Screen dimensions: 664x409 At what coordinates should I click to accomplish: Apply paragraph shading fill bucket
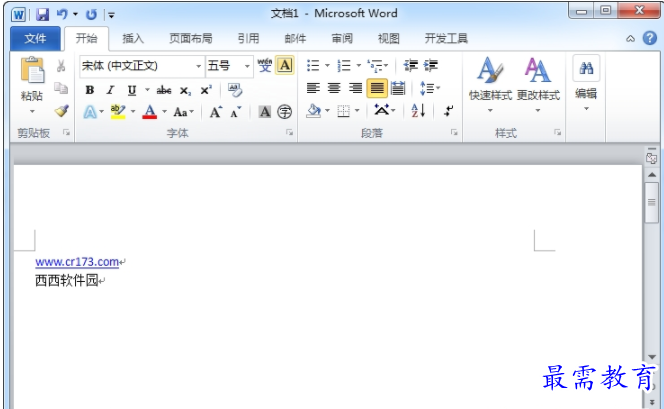pos(314,111)
